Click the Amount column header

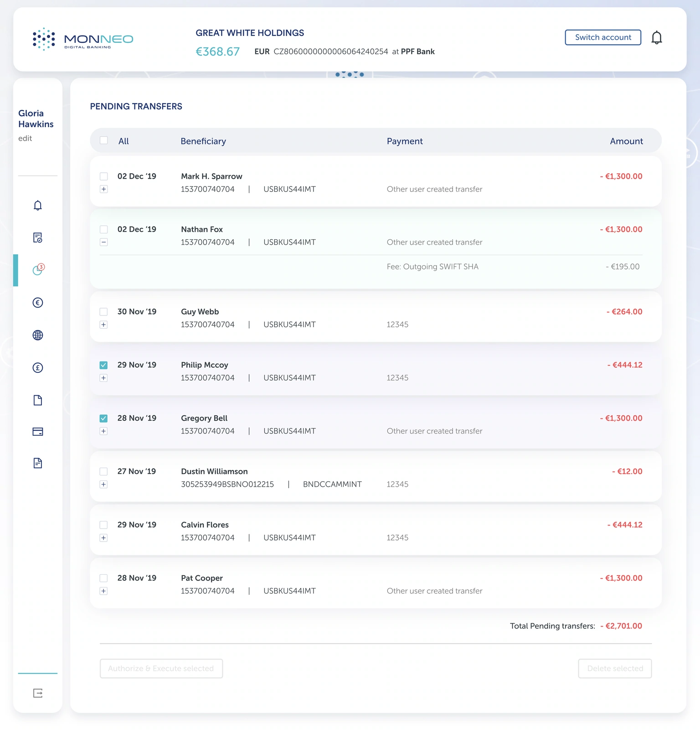pyautogui.click(x=626, y=141)
